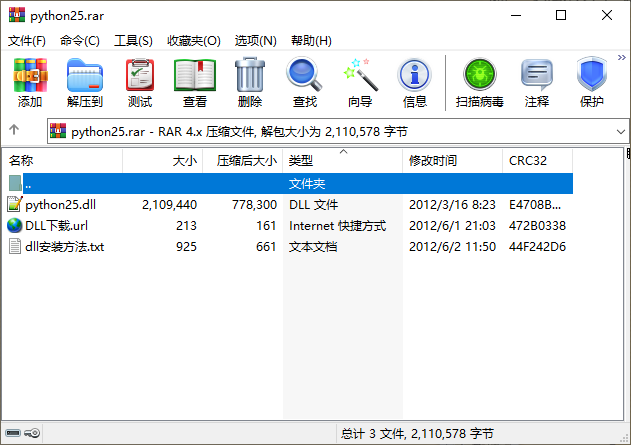The height and width of the screenshot is (445, 631).
Task: Click CRC32 value 44F242D6
Action: (537, 247)
